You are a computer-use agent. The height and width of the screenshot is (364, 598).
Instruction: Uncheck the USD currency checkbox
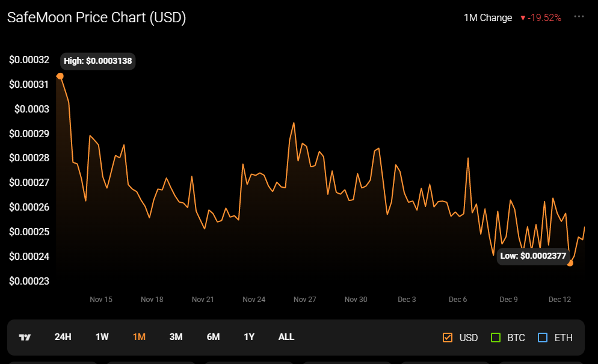[448, 338]
